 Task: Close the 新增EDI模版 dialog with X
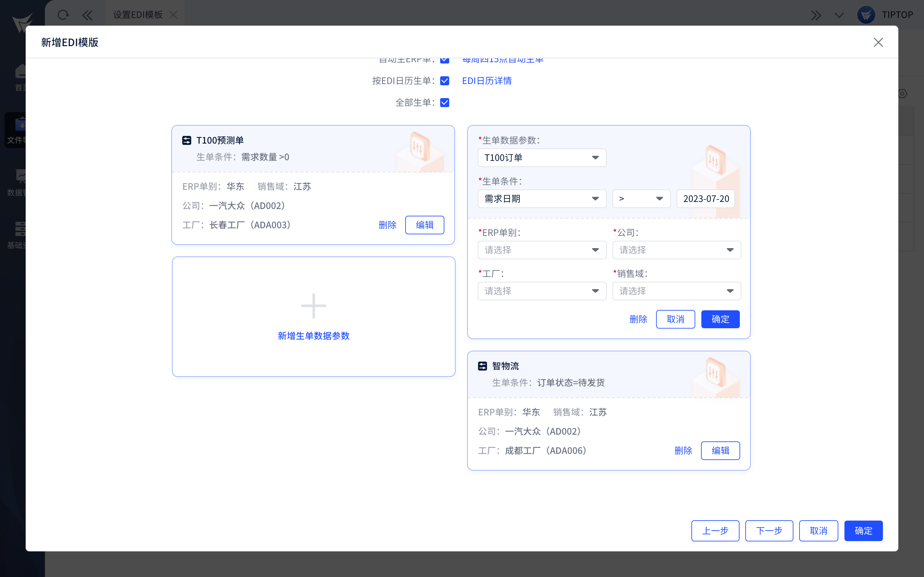coord(878,42)
